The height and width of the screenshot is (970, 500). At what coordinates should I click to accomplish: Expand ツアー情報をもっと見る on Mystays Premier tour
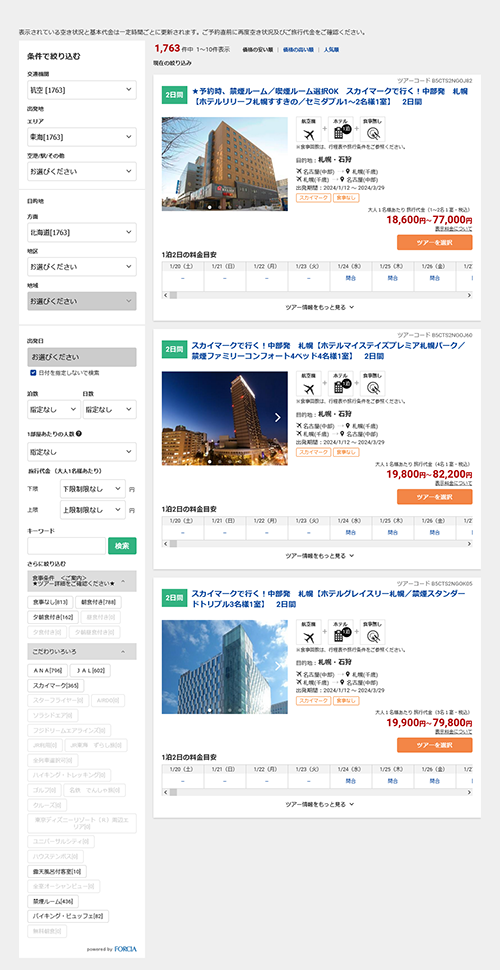click(x=319, y=556)
